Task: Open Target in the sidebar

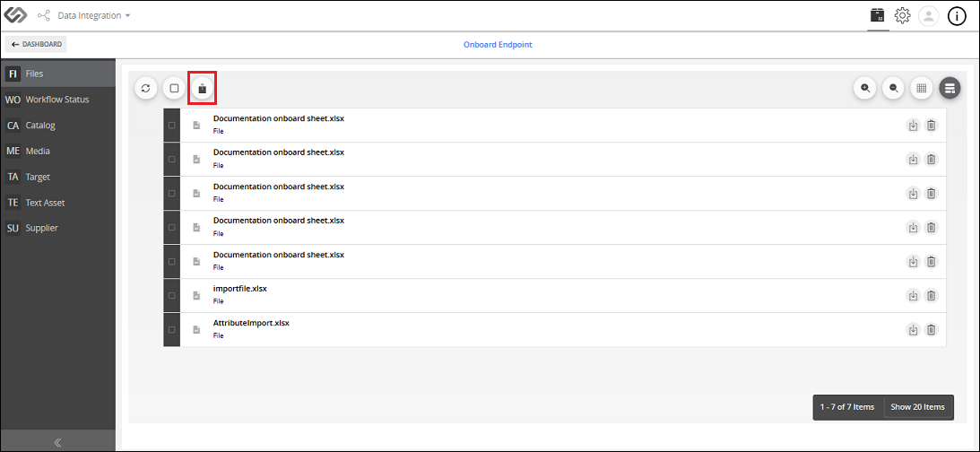Action: pyautogui.click(x=57, y=177)
